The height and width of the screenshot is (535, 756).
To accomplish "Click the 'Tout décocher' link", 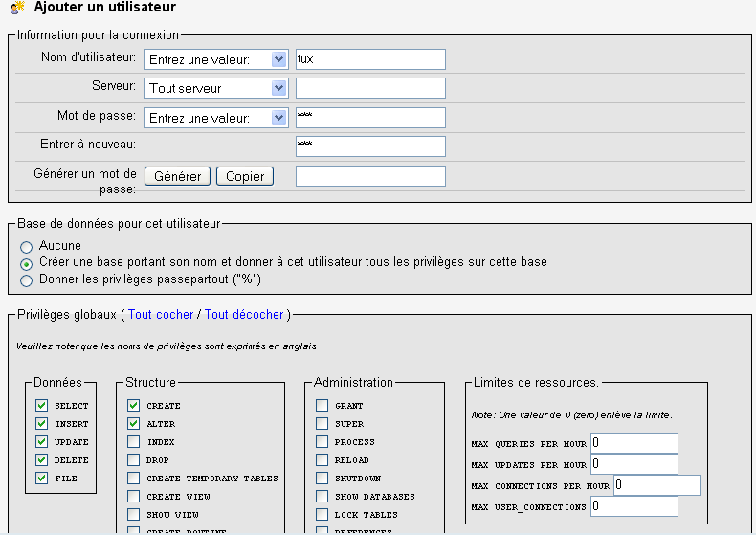I will (244, 314).
